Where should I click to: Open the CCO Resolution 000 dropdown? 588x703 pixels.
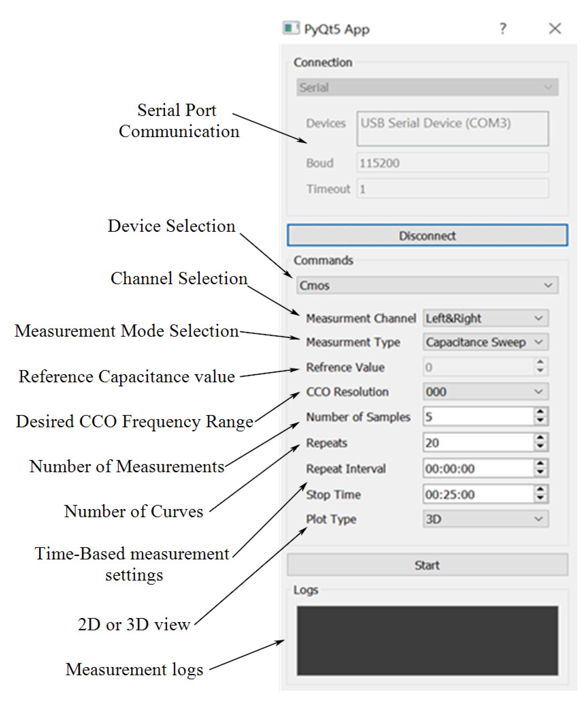[x=485, y=391]
